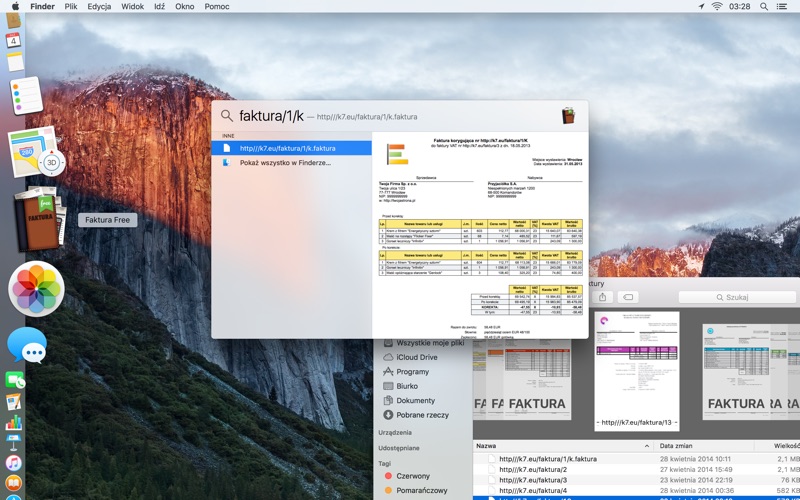Expand the Udostępniane sidebar section
Image resolution: width=800 pixels, height=500 pixels.
(399, 448)
